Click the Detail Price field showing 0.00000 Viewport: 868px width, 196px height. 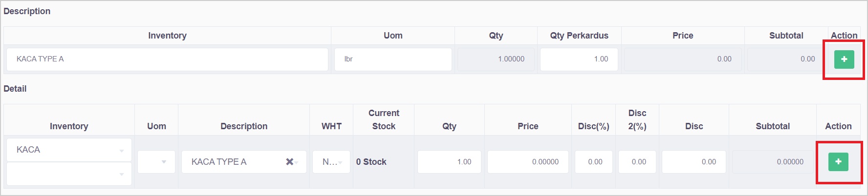(x=528, y=162)
